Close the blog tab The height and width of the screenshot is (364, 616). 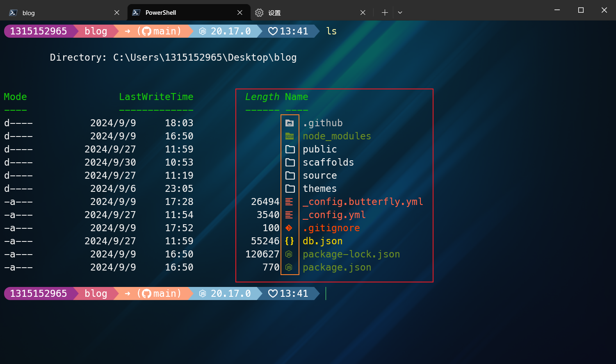pyautogui.click(x=117, y=13)
